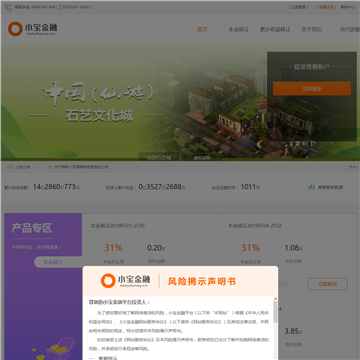Click the investor earnings figure 0亿3527万2688元
Image resolution: width=360 pixels, height=360 pixels.
[x=162, y=187]
